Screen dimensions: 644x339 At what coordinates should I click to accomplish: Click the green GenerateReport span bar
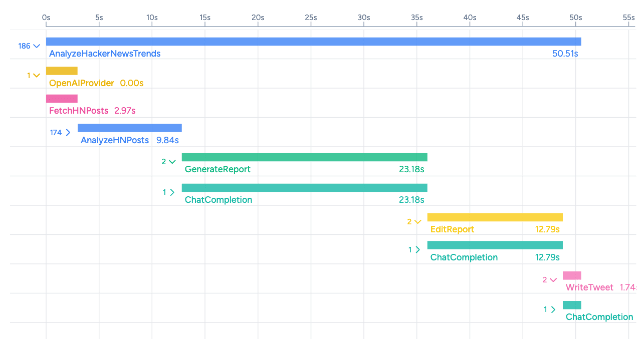coord(304,157)
